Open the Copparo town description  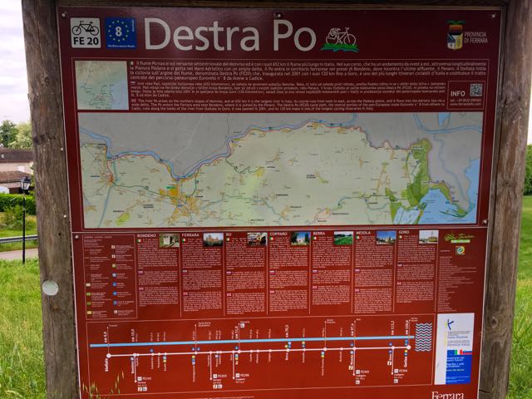click(x=278, y=237)
